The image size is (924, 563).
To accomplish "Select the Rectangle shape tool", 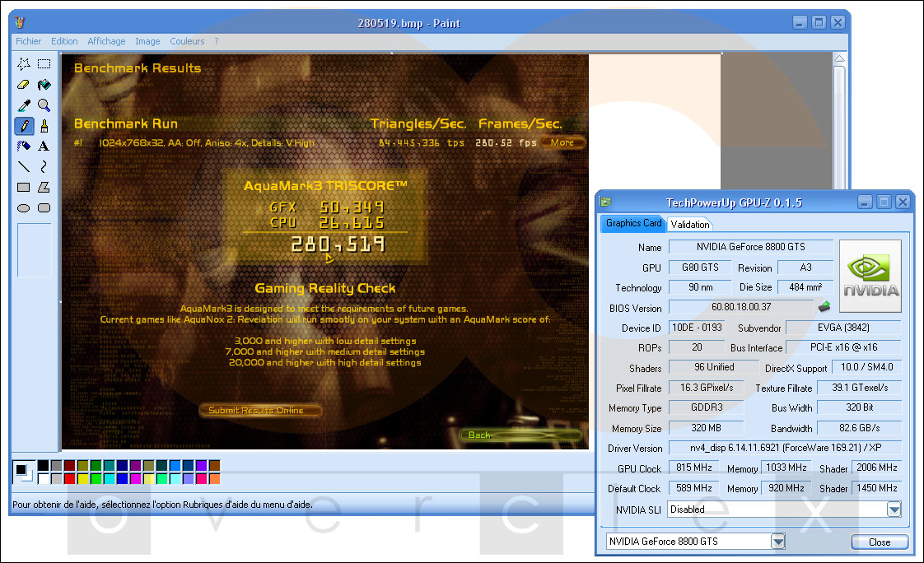I will coord(24,188).
